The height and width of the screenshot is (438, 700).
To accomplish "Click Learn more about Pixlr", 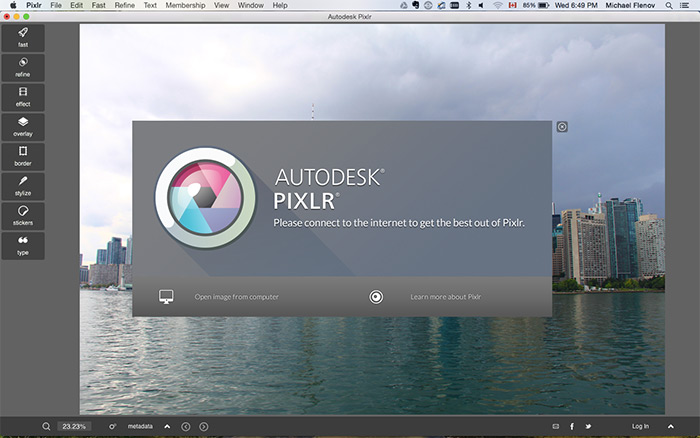I will (x=445, y=297).
